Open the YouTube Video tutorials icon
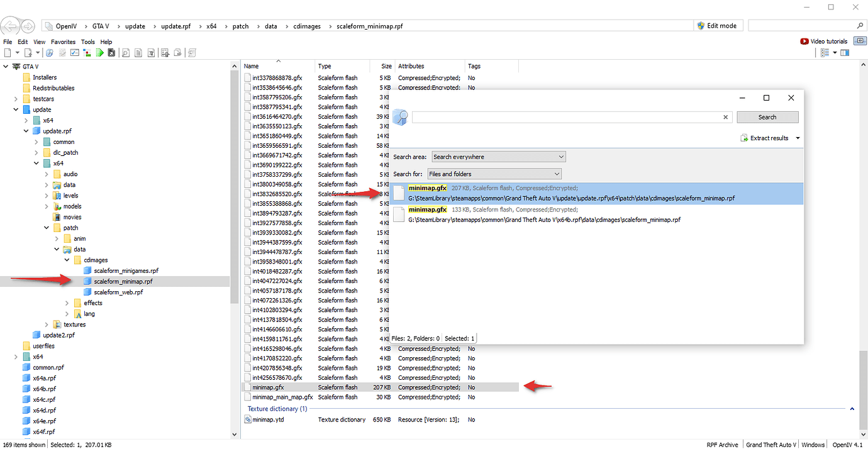This screenshot has height=449, width=868. click(x=804, y=42)
